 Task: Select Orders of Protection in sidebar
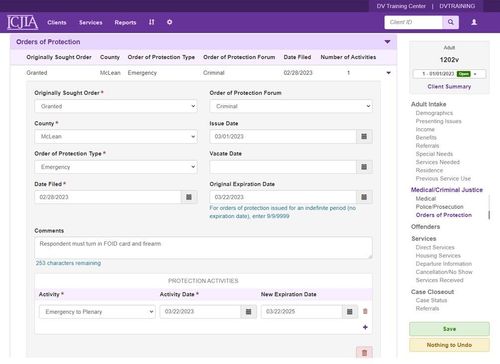444,215
